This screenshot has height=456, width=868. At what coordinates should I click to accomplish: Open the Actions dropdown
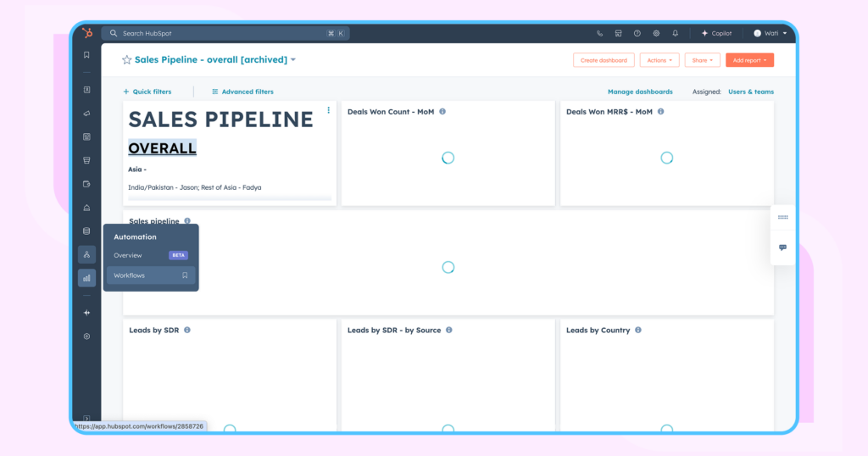659,60
